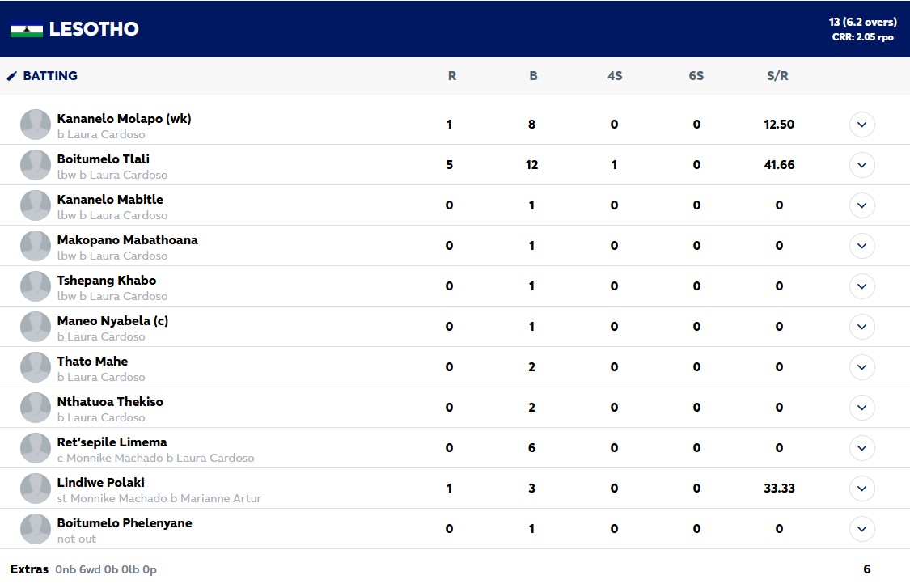Expand Ret'sepile Limema's dismissal details
The image size is (910, 588).
pos(861,448)
